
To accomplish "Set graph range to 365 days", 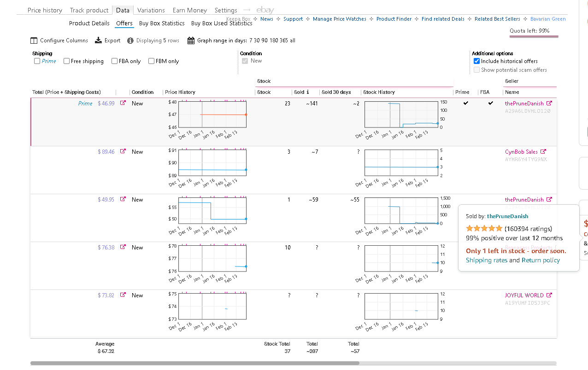I will point(283,40).
